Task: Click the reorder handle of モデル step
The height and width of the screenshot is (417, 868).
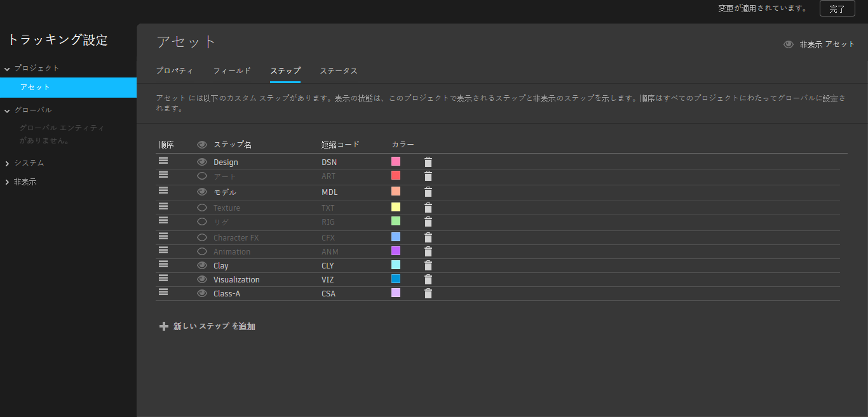Action: point(163,190)
